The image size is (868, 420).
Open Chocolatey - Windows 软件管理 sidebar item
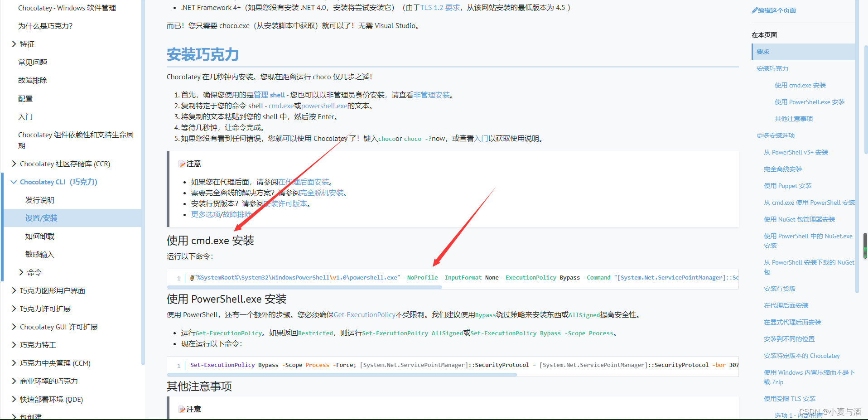click(x=67, y=8)
